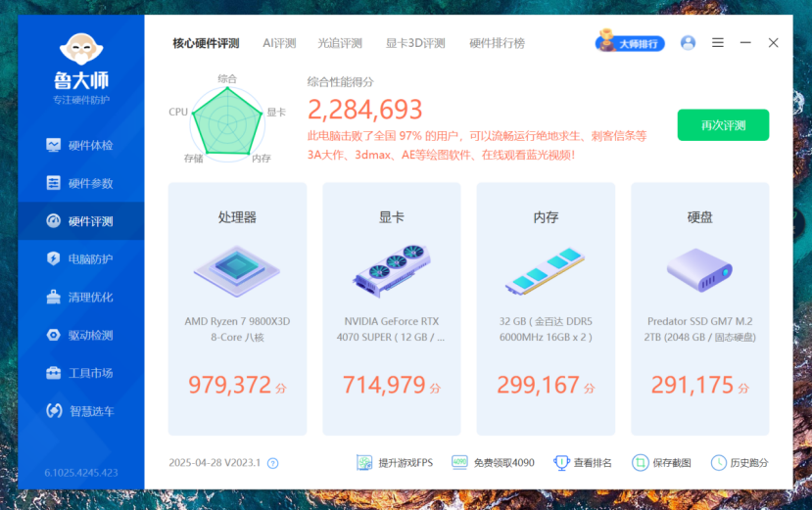The height and width of the screenshot is (510, 812).
Task: Minimize the 鲁大师 window
Action: [745, 42]
